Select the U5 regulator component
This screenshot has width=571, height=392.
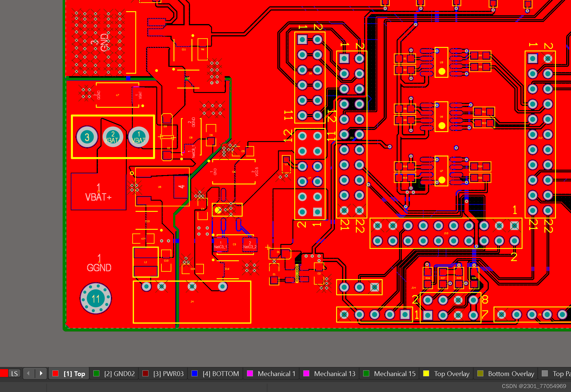(x=162, y=187)
